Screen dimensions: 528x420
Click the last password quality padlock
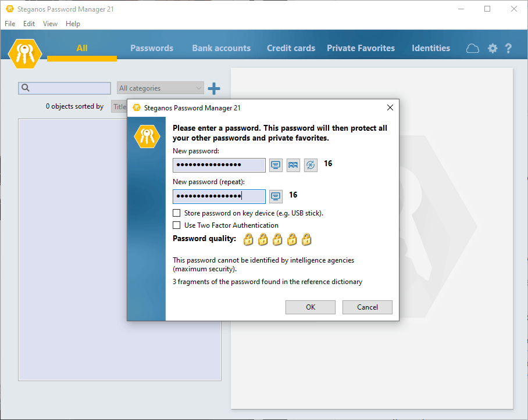(x=306, y=239)
